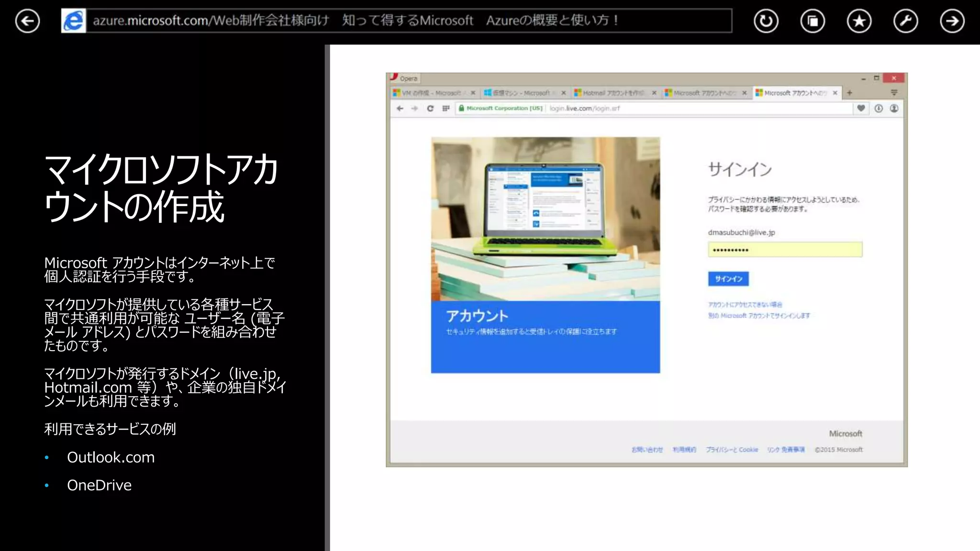Click the Internet Explorer logo icon
The width and height of the screenshot is (980, 551).
(x=74, y=21)
